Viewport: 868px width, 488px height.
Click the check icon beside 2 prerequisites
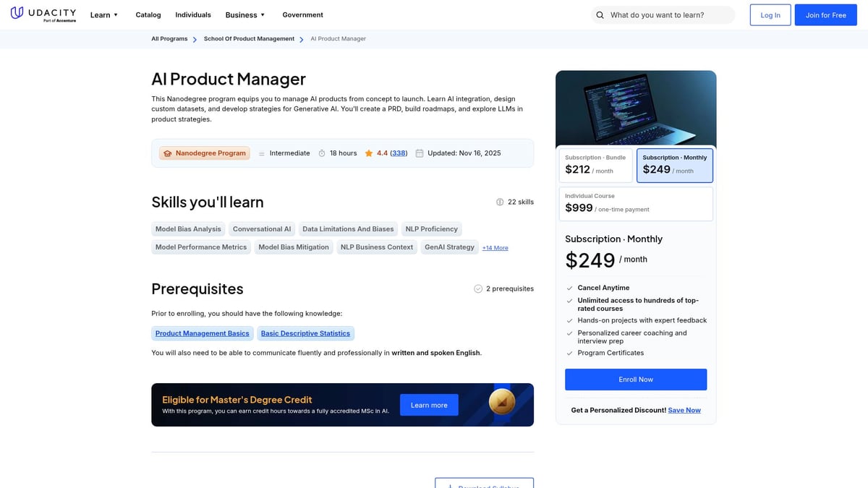tap(478, 288)
